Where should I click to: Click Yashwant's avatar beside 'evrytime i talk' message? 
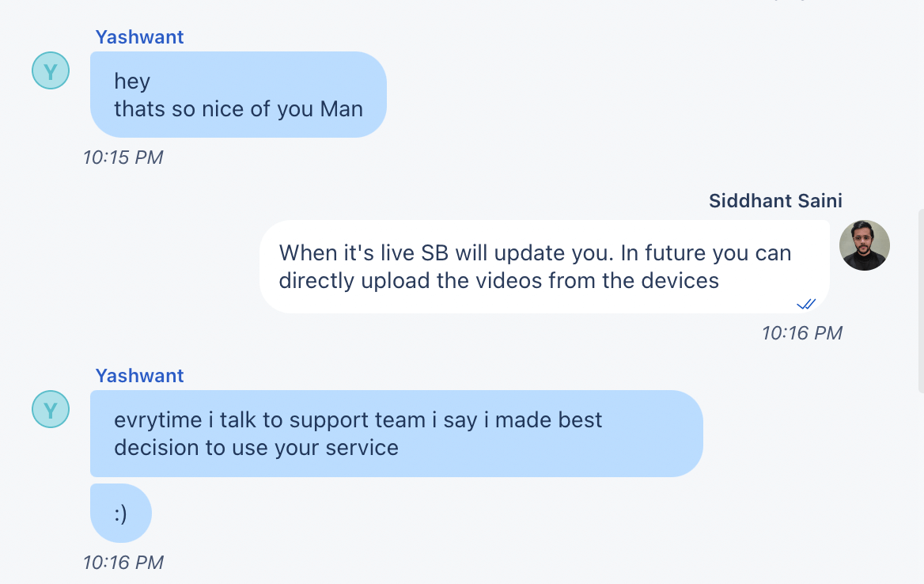[51, 410]
